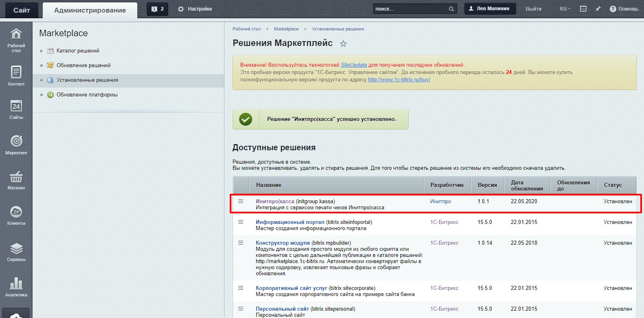Click the Название column header

336,185
